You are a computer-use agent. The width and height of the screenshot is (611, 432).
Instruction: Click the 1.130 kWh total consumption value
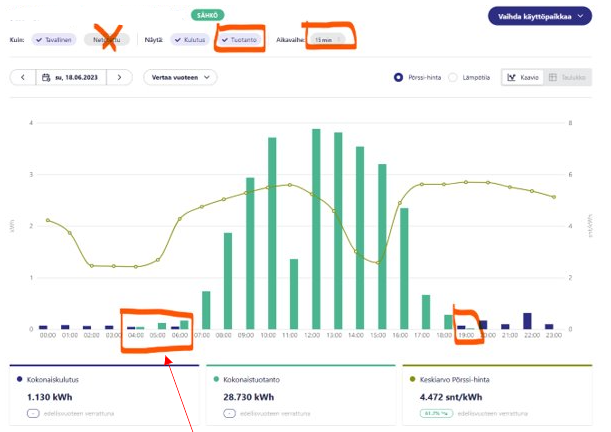coord(49,397)
